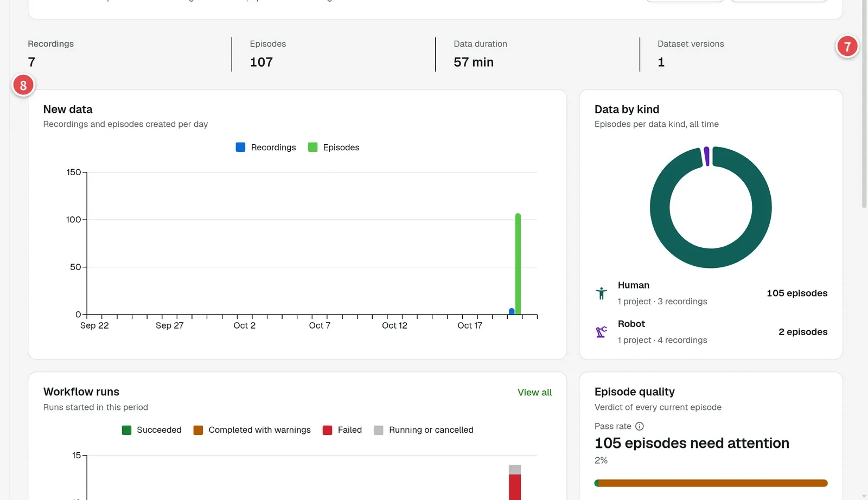Click the green Episodes bar in New data chart
Screen dimensions: 868x500
tap(518, 264)
